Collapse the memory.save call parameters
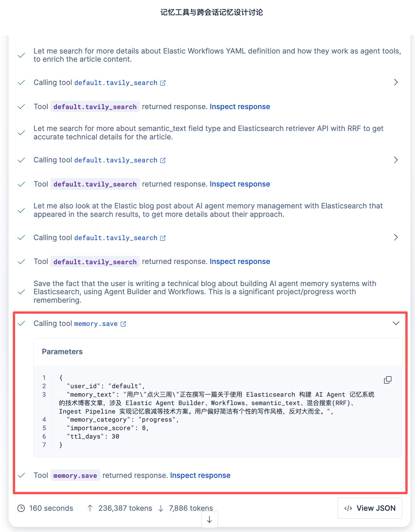415x532 pixels. click(396, 323)
